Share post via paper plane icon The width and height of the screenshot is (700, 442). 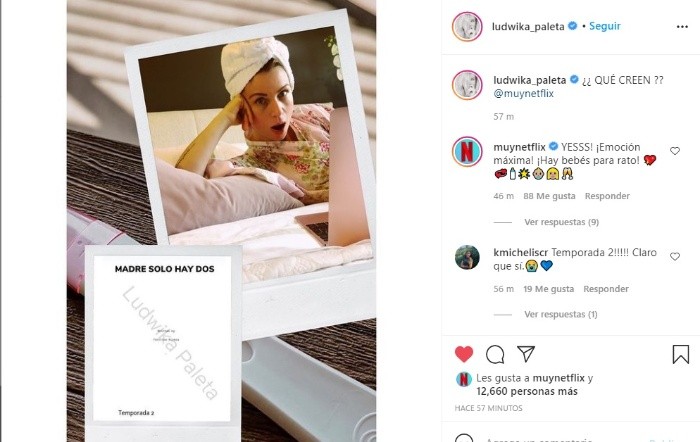526,354
